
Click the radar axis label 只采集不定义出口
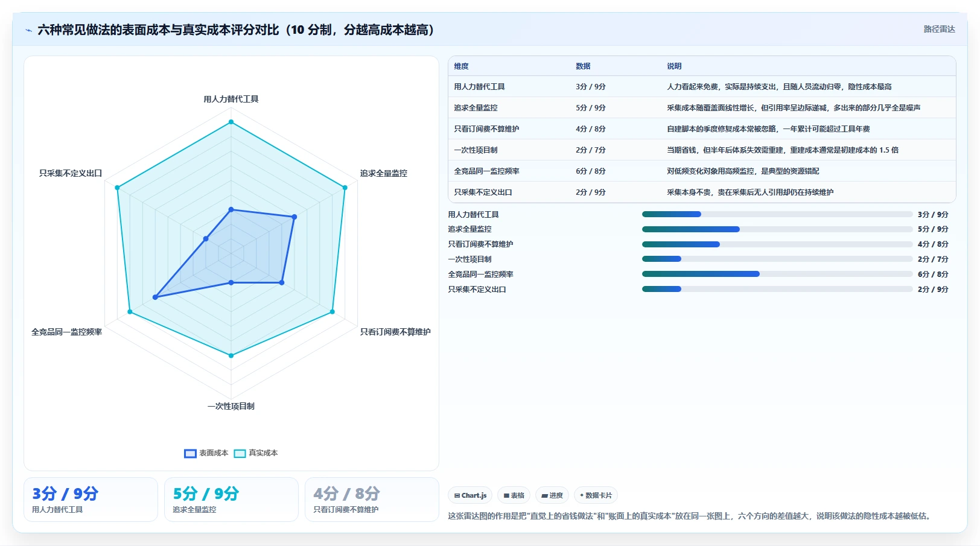[71, 174]
